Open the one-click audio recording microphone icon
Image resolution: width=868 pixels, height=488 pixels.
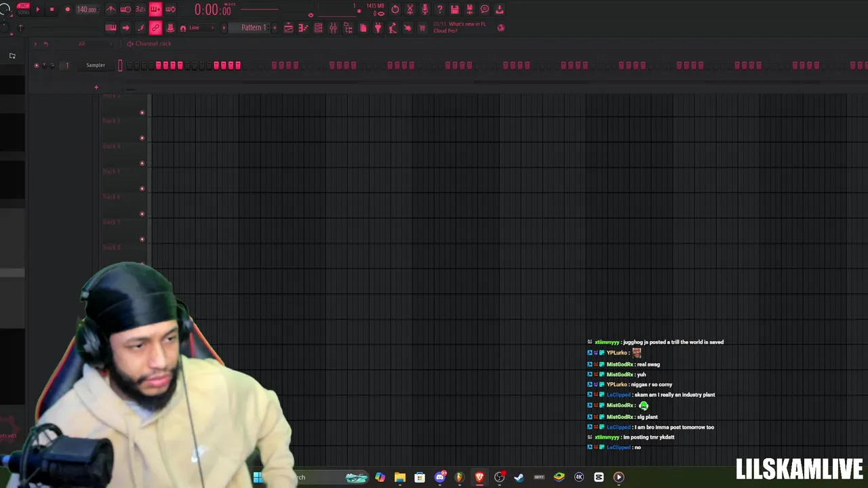425,9
